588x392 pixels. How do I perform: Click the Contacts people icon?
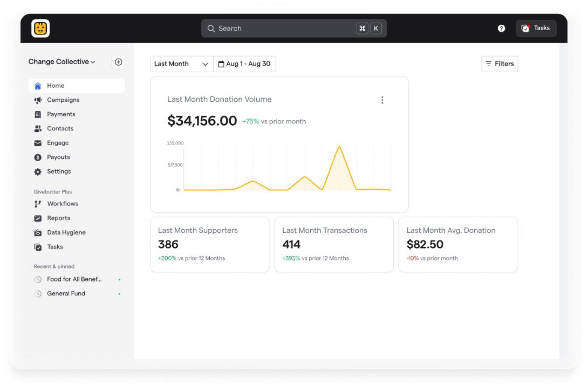point(38,128)
